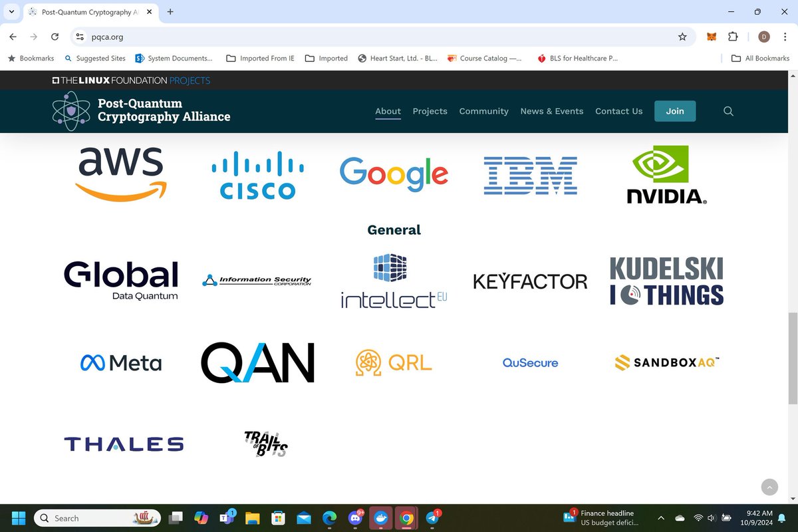Click the SandboxAQ logo
The width and height of the screenshot is (798, 532).
(x=667, y=362)
